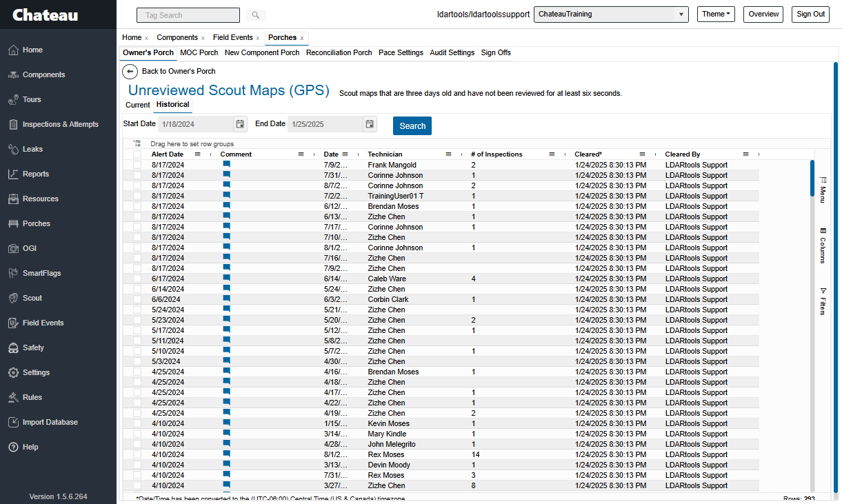Click the Sign Out button
842x504 pixels.
tap(810, 14)
